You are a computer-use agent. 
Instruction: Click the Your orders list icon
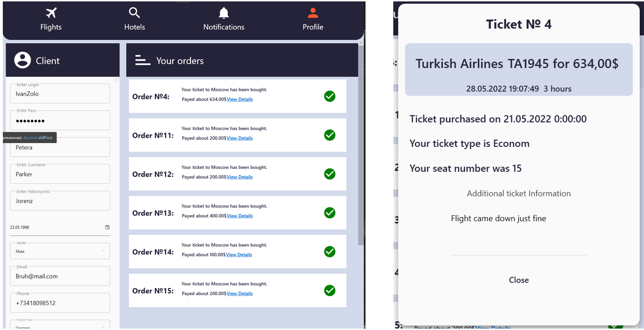pyautogui.click(x=143, y=60)
